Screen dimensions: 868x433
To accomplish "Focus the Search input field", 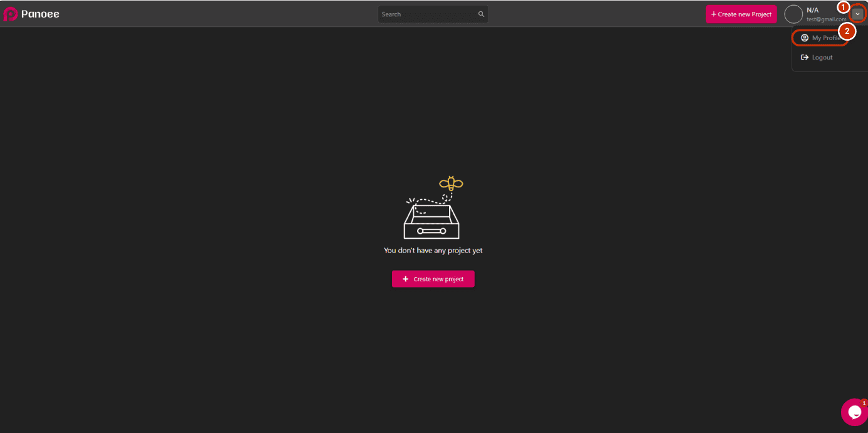I will tap(427, 14).
